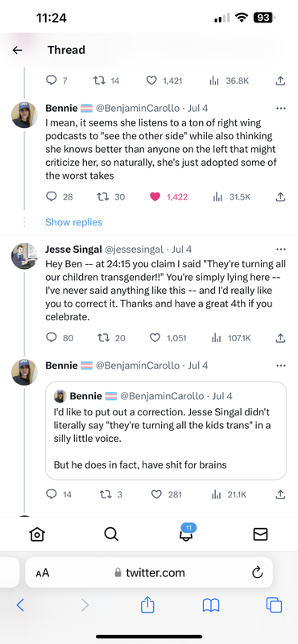Open the quoted correction tweet by Bennie
Screen dimensions: 298x644
166,431
